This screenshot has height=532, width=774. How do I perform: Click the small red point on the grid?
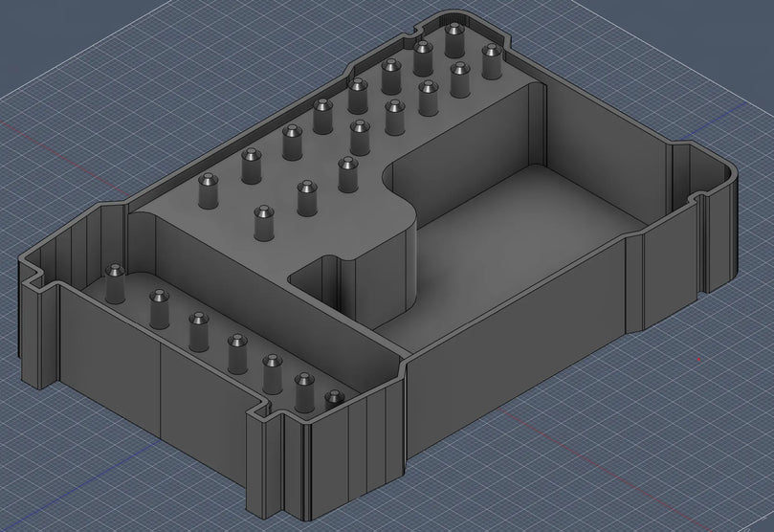pos(699,359)
